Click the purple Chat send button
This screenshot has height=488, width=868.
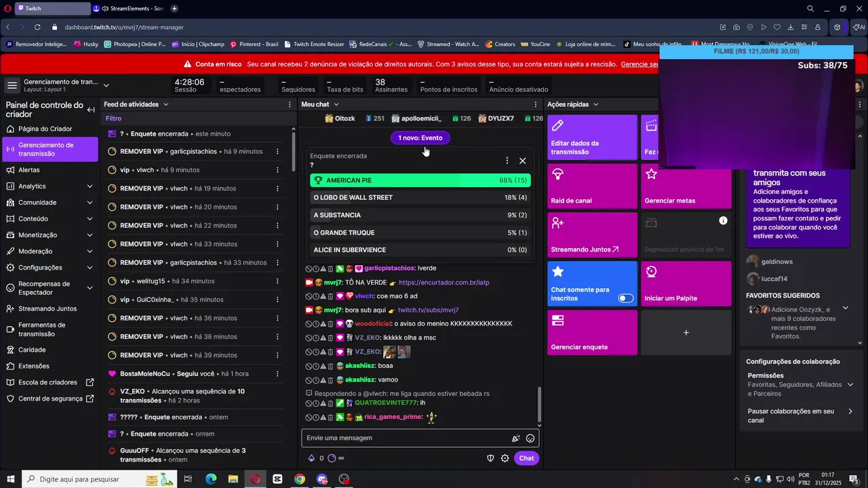coord(526,458)
